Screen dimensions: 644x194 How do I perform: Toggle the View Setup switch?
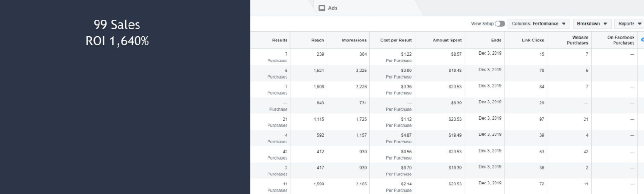[x=499, y=23]
